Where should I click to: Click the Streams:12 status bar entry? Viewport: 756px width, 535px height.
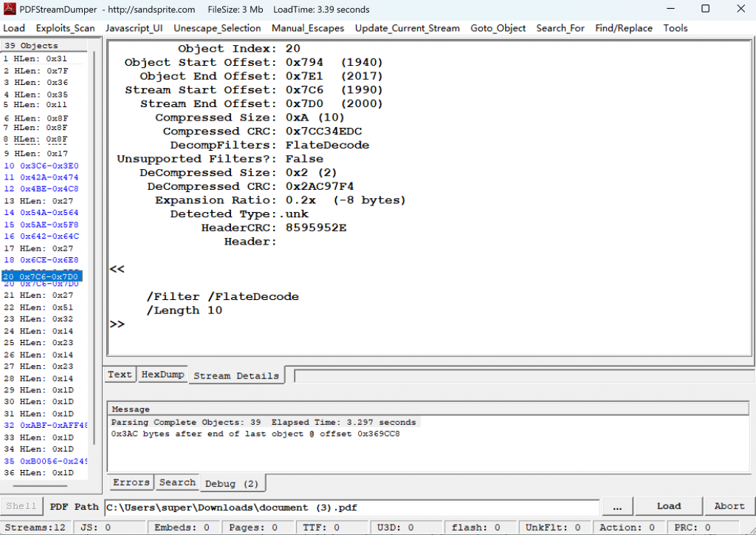point(35,528)
